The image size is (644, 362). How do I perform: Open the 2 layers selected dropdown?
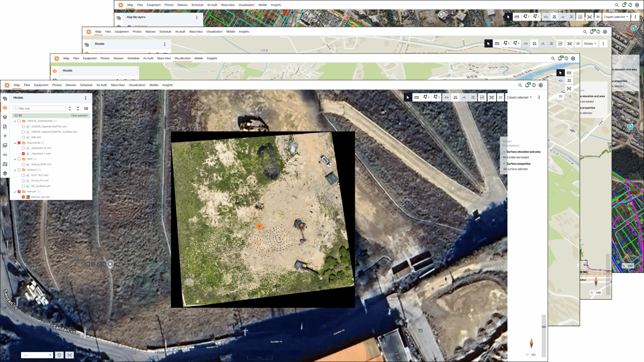point(519,98)
